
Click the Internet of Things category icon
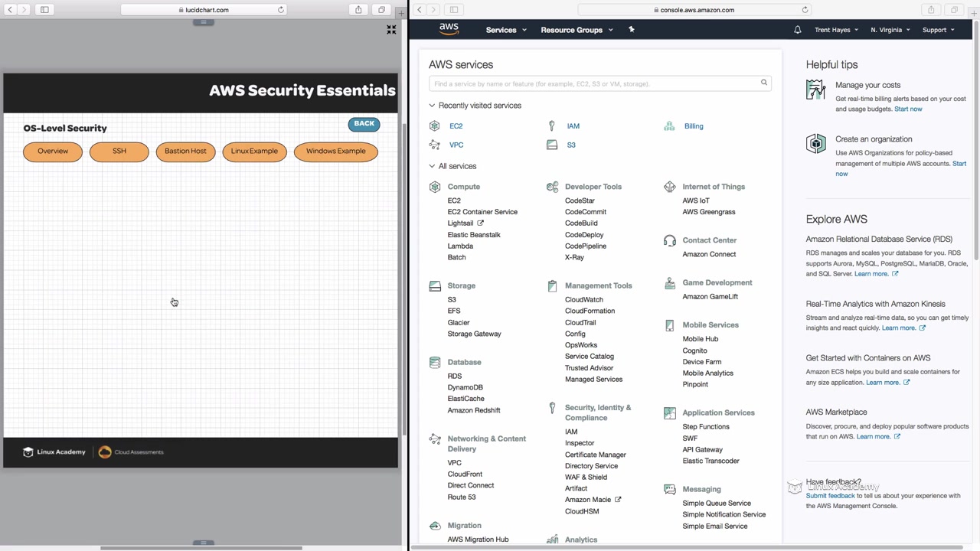click(x=670, y=187)
